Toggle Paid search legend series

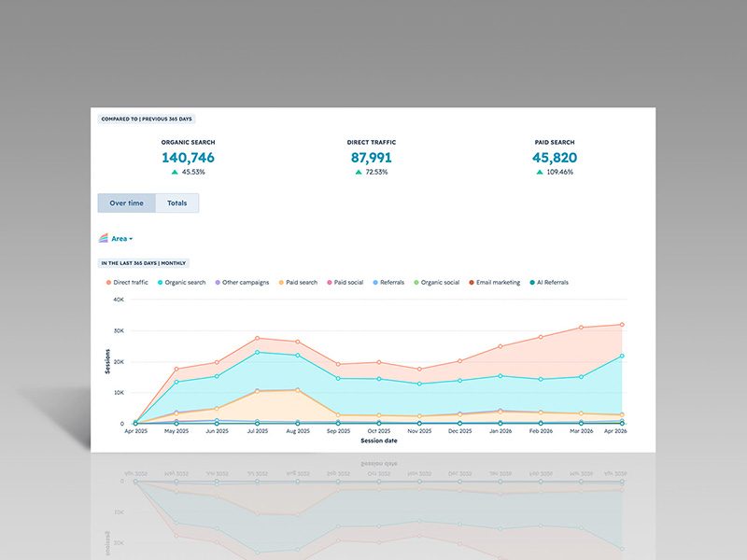(x=298, y=283)
